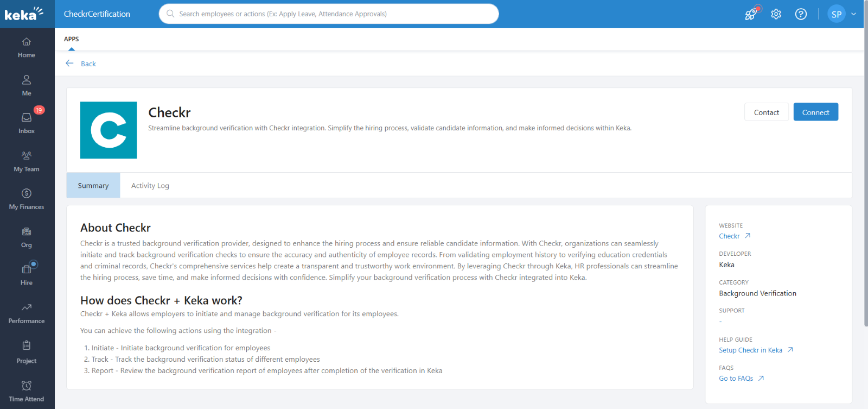Open the Org section

click(27, 237)
